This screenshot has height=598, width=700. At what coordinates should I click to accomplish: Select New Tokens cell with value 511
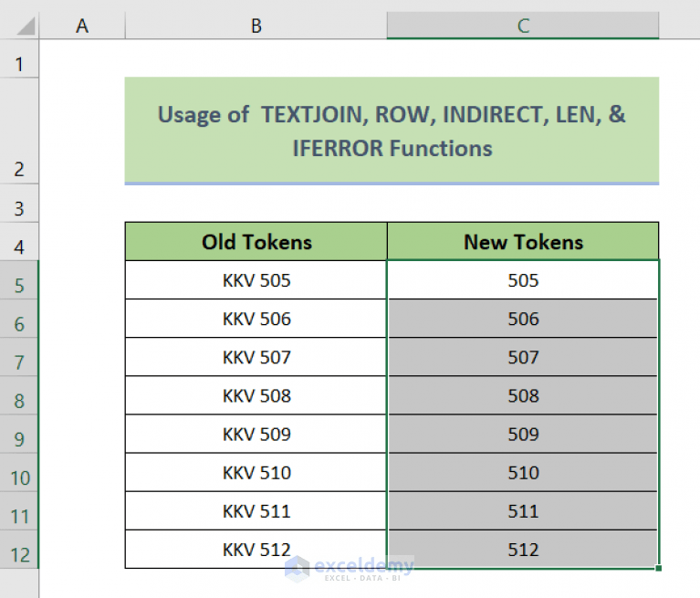pyautogui.click(x=523, y=511)
